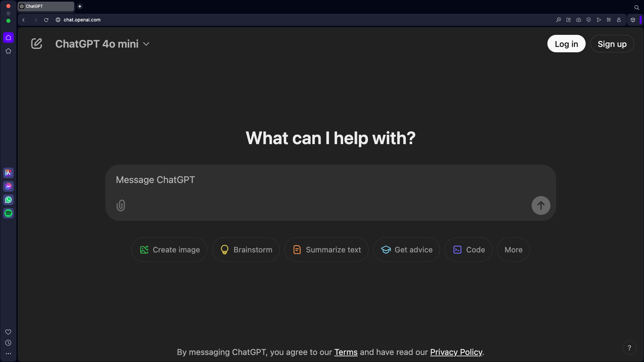Go forward with the browser forward arrow
The image size is (644, 362).
[x=36, y=20]
